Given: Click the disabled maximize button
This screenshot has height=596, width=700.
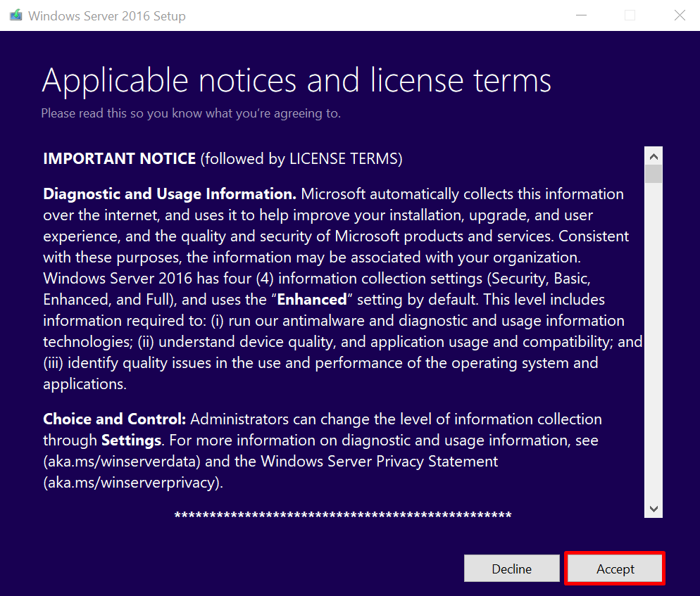Looking at the screenshot, I should pos(630,15).
